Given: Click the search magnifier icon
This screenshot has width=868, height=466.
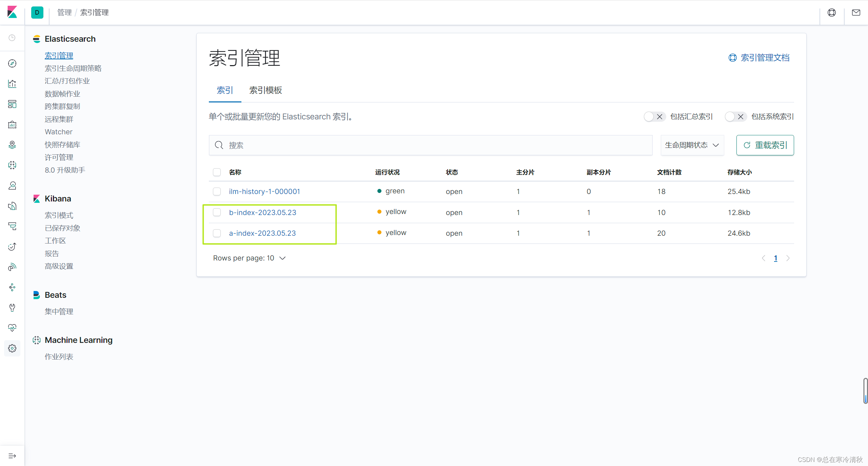Looking at the screenshot, I should (219, 145).
